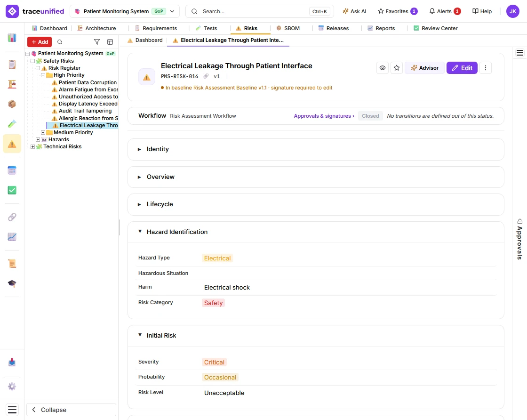Select Audit Trail Tampering tree item
This screenshot has height=420, width=527.
click(85, 111)
